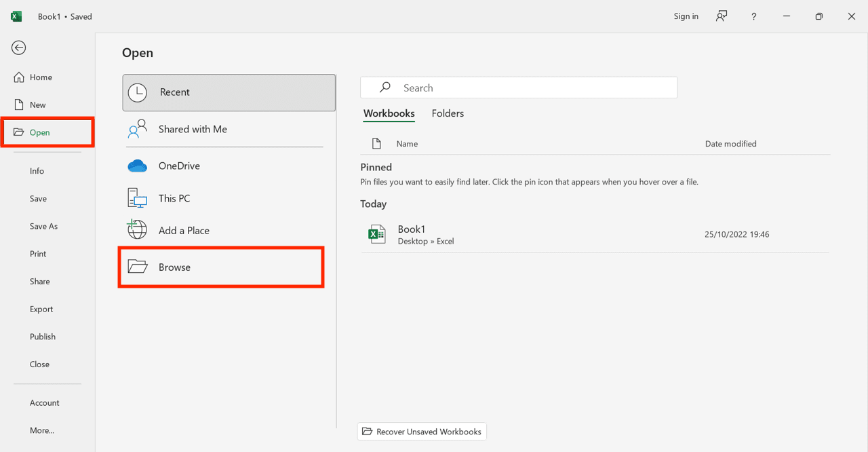Screen dimensions: 868x452
Task: Click Open in the left sidebar
Action: click(47, 132)
